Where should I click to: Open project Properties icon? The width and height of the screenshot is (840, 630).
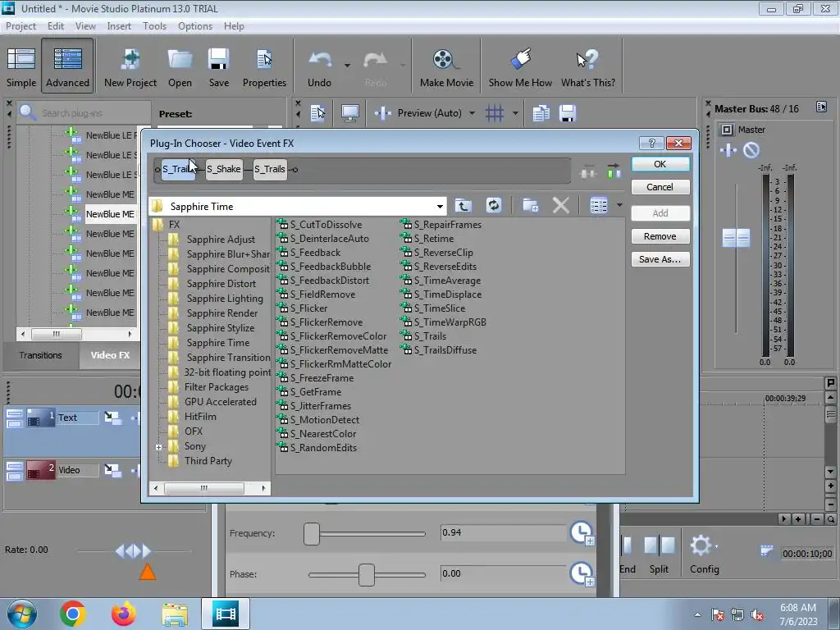coord(264,66)
